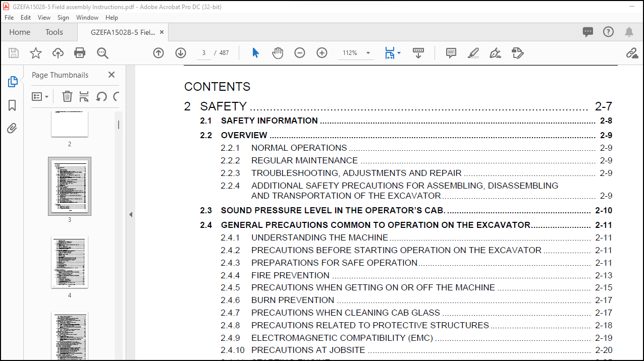The height and width of the screenshot is (361, 644).
Task: Open the comments speech bubble icon
Action: [x=588, y=32]
